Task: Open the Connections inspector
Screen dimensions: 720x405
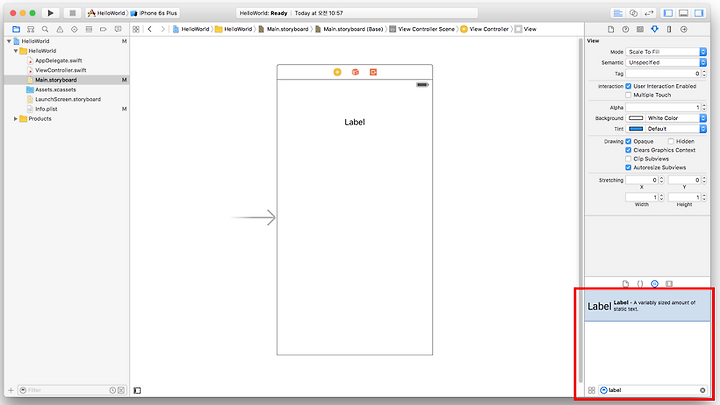Action: click(x=684, y=29)
